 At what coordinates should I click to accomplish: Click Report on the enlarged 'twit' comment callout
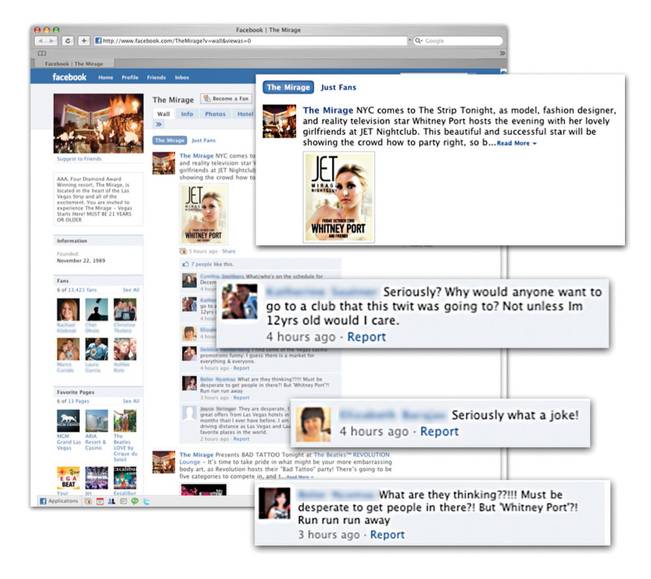366,337
